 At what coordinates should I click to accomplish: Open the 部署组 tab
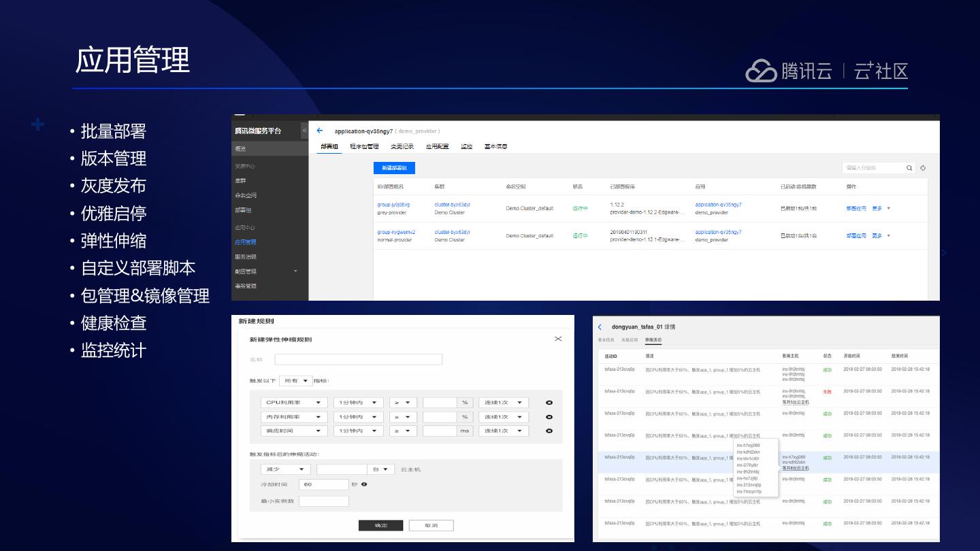[329, 146]
